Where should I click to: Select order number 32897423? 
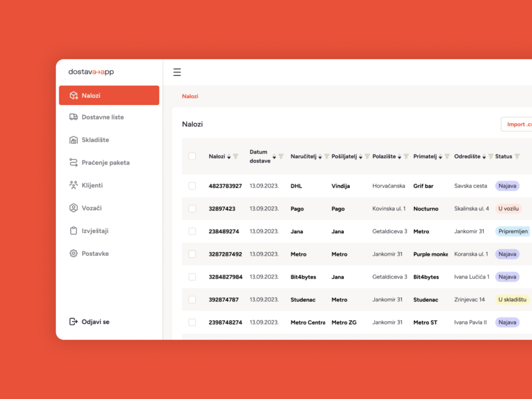click(x=222, y=209)
